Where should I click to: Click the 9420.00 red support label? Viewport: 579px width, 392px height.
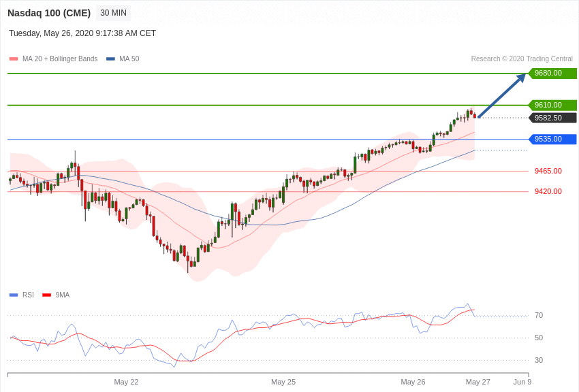[x=548, y=191]
